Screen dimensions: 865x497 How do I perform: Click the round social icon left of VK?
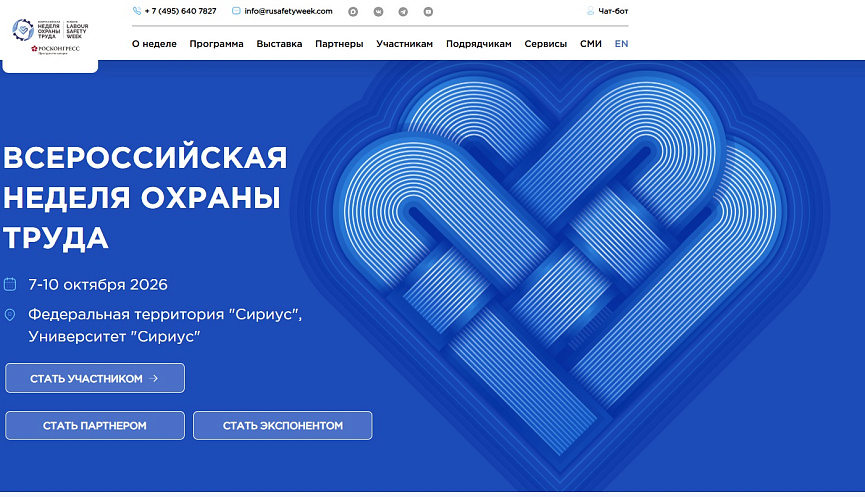tap(352, 12)
